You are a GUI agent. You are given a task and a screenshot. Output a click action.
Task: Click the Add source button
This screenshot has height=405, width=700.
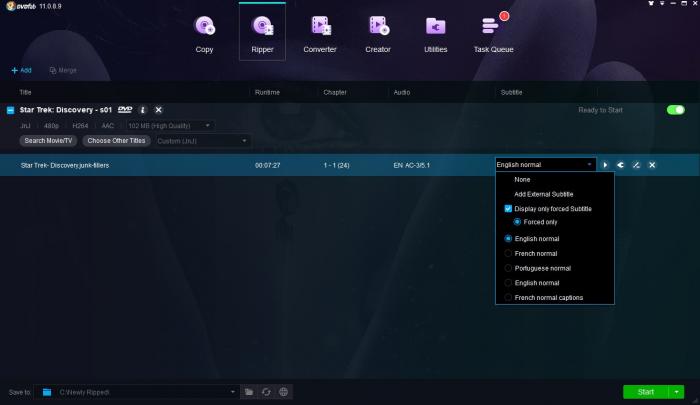pos(21,70)
